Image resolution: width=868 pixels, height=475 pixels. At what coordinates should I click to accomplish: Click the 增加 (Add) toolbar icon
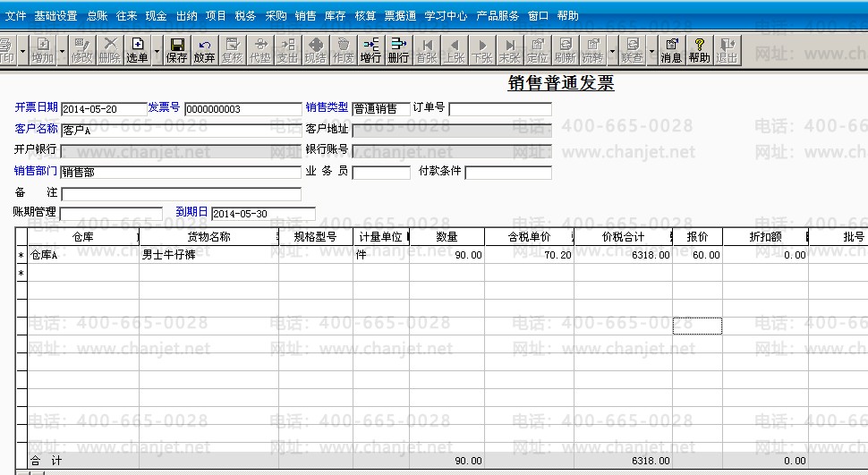(x=43, y=50)
